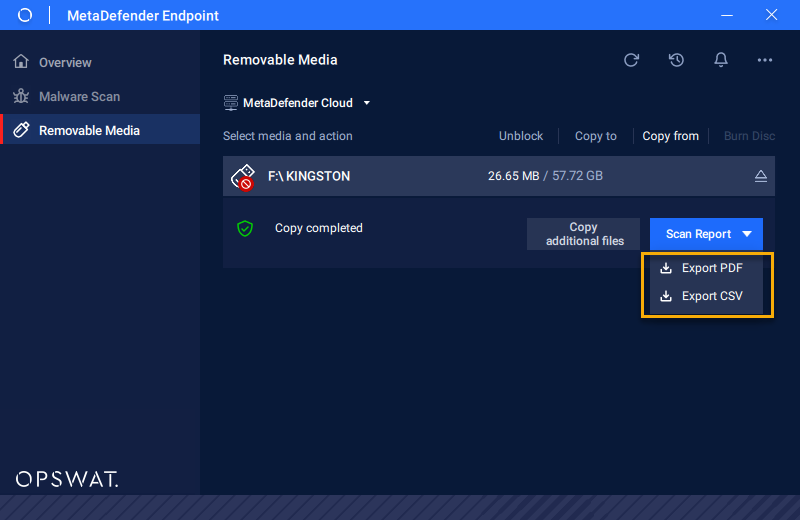
Task: Select the Unblock action
Action: point(520,136)
